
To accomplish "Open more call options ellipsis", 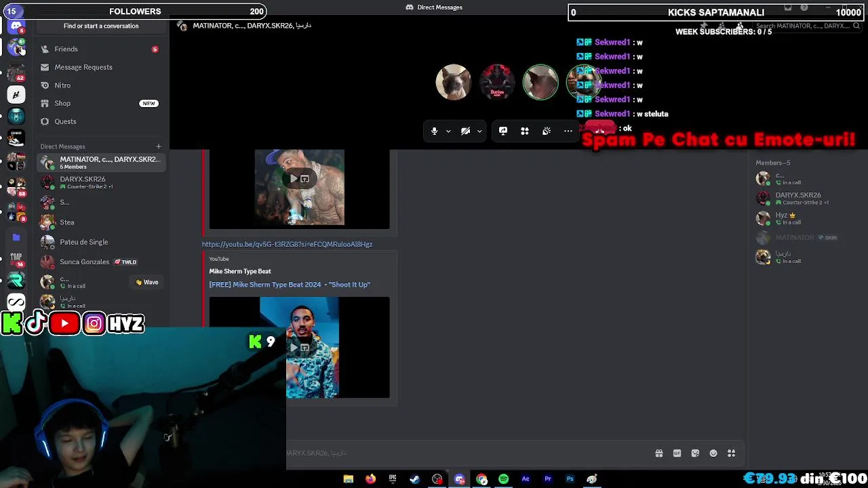I will (568, 131).
